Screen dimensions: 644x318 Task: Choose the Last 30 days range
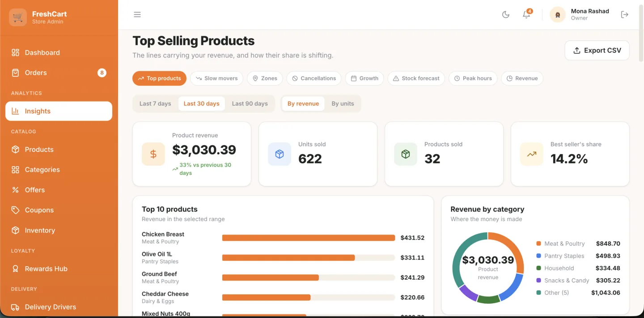[x=202, y=104]
